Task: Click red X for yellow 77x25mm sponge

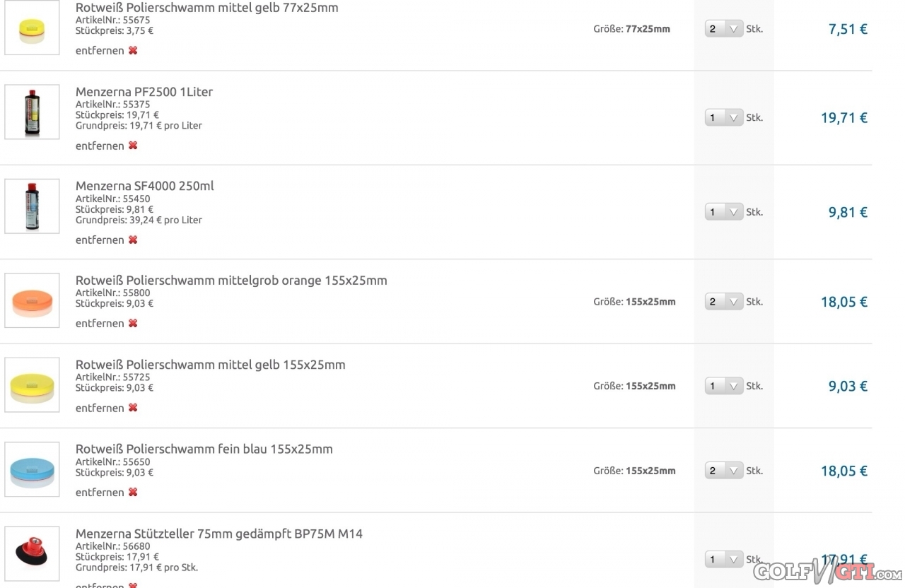Action: (133, 51)
